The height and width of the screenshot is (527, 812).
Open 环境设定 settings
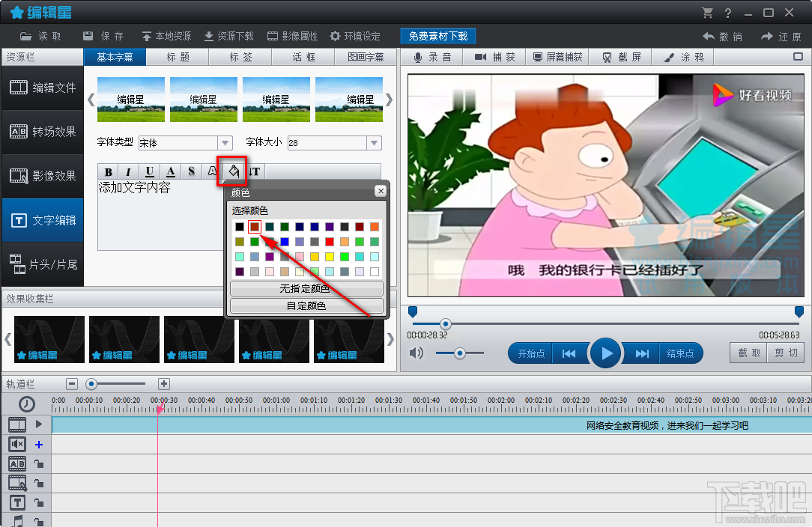[355, 36]
